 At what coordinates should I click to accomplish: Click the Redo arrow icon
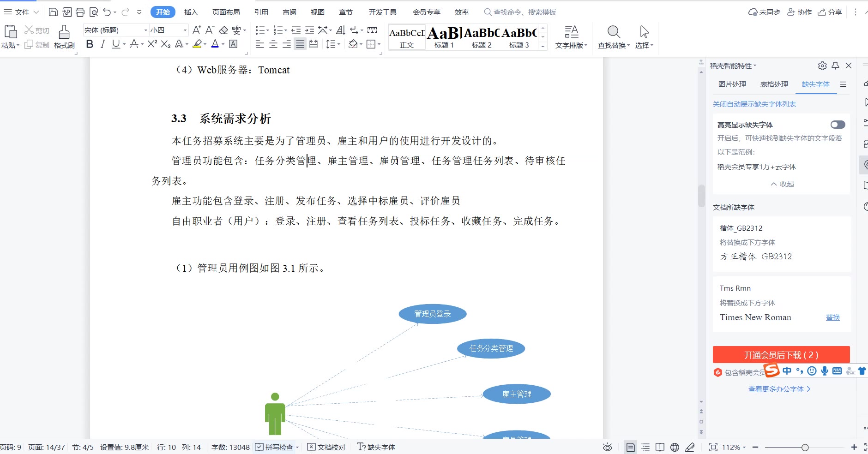point(125,12)
